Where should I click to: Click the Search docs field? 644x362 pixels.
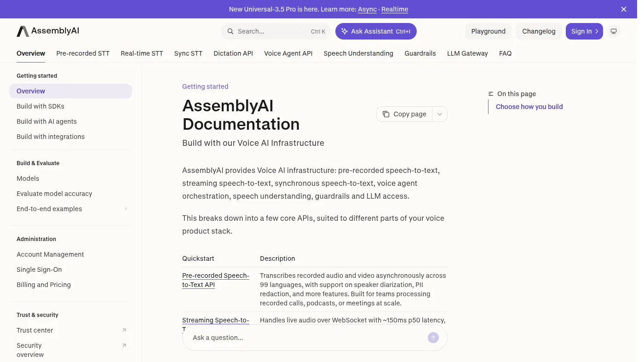(x=276, y=31)
